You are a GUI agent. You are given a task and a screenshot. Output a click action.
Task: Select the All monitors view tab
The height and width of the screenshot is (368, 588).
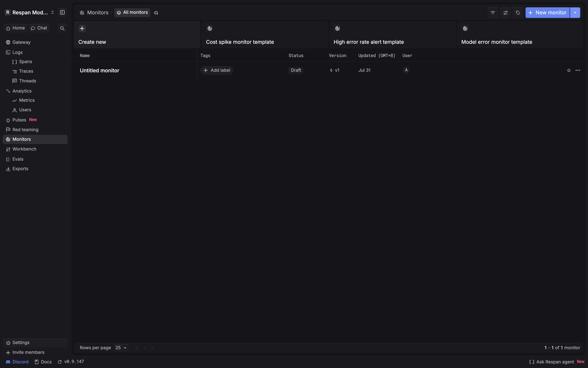coord(132,13)
